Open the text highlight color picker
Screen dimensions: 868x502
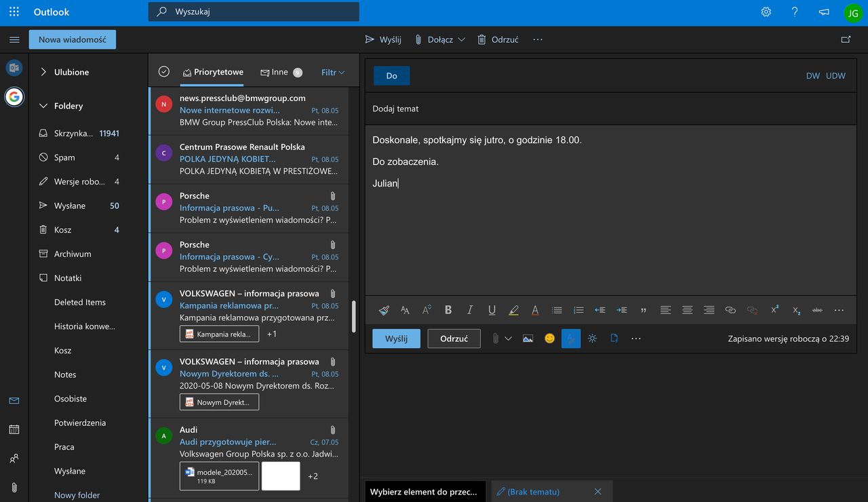coord(513,310)
